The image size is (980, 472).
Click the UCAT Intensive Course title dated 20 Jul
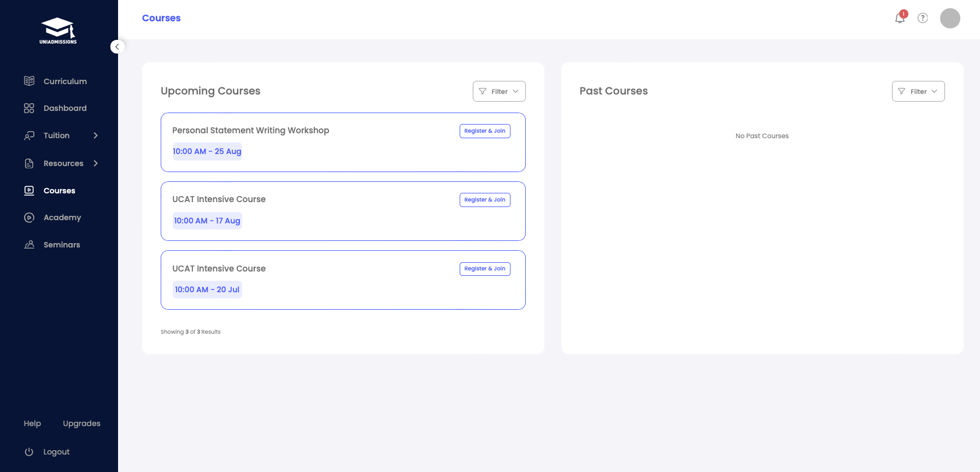click(219, 269)
